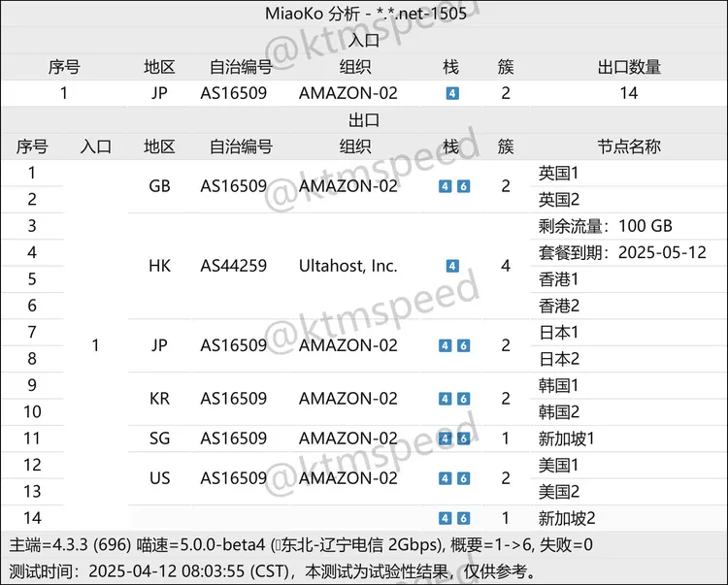The width and height of the screenshot is (728, 585).
Task: Click the 套餐到期：2025-05-12 entry
Action: pos(622,252)
